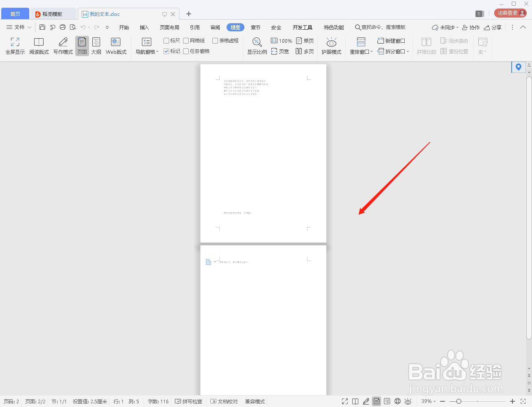The height and width of the screenshot is (407, 532).
Task: Increase zoom with the plus button
Action: pos(512,401)
